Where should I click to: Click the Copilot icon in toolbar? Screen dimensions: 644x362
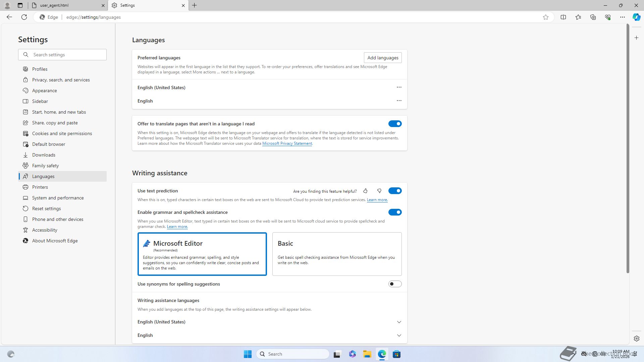point(636,17)
